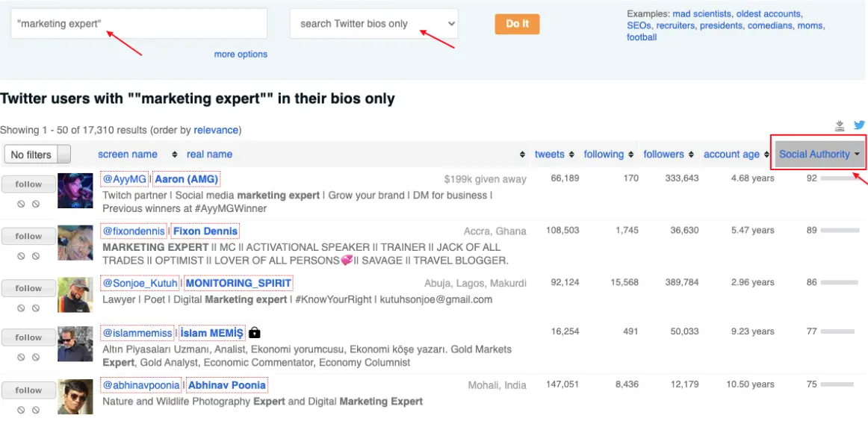
Task: Expand the more options link
Action: coord(241,54)
